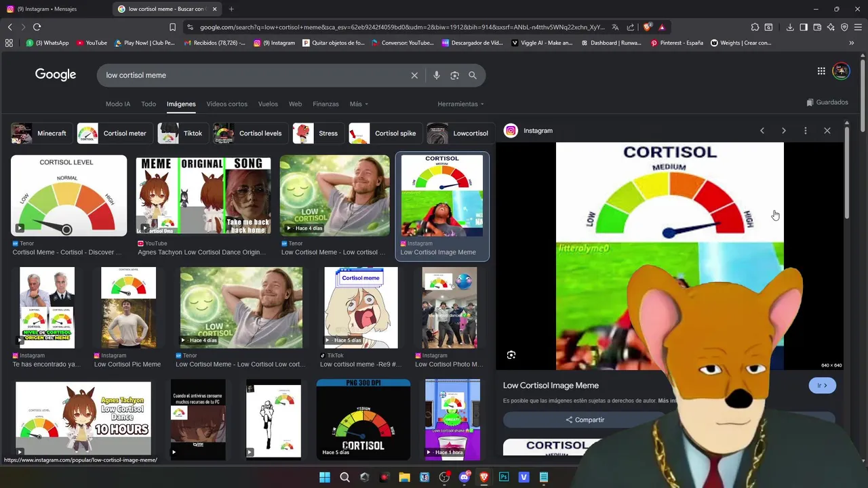Filter by Cortisol spike chip
The width and height of the screenshot is (868, 488).
coord(385,134)
